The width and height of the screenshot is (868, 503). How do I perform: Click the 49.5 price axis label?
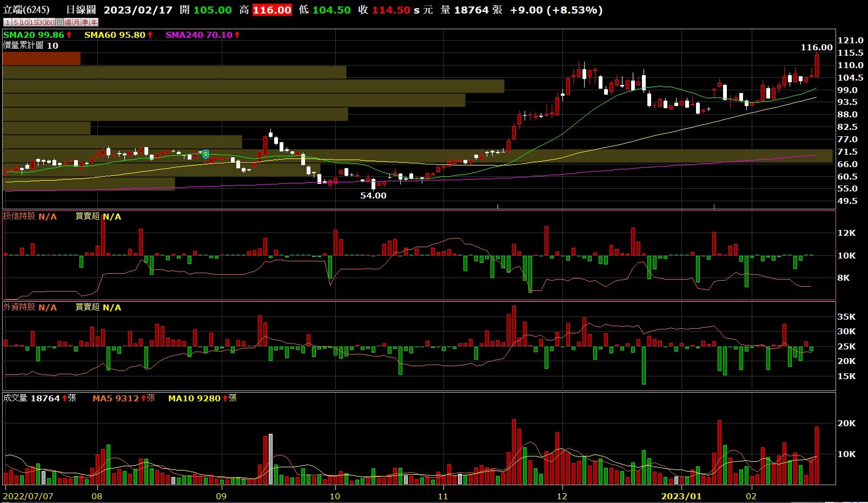coord(847,201)
